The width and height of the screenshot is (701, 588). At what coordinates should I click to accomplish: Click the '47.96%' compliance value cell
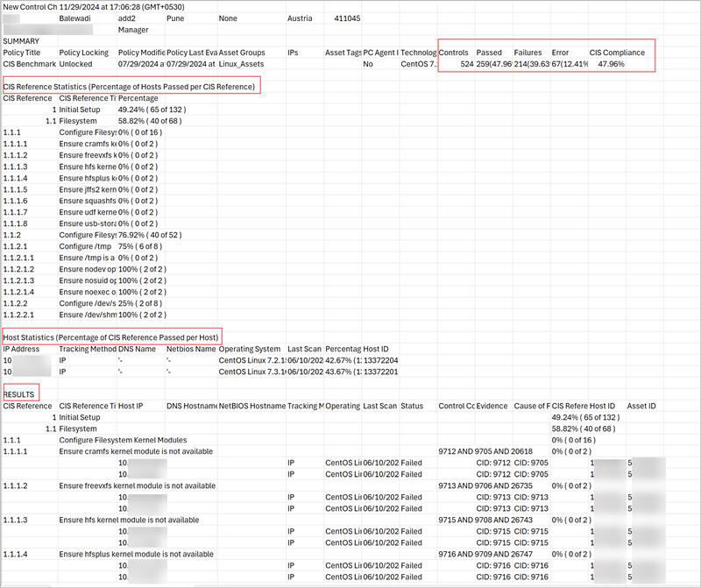tap(611, 64)
